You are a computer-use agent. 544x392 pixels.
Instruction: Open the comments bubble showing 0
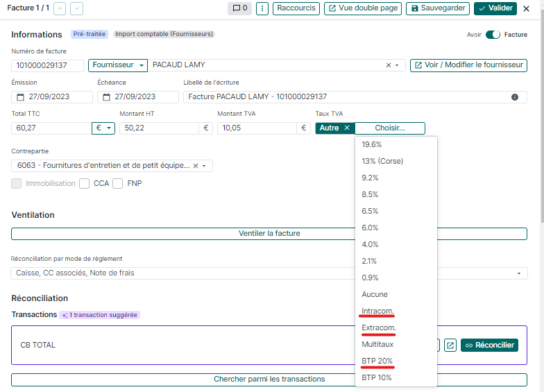point(239,8)
